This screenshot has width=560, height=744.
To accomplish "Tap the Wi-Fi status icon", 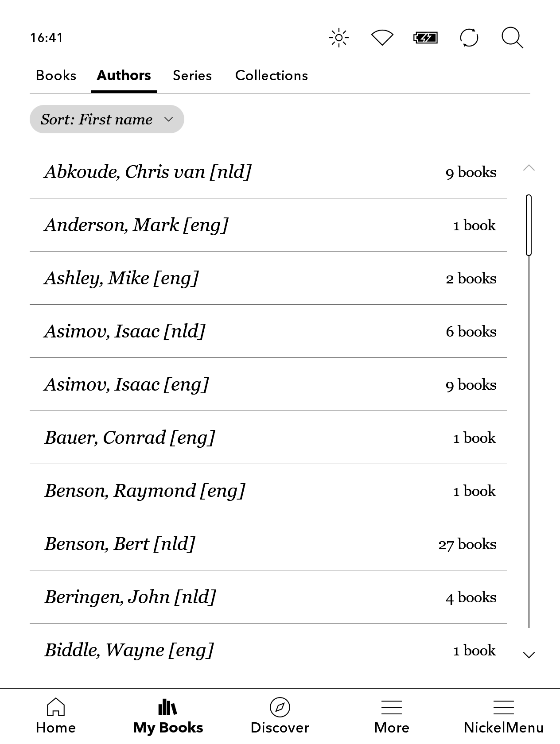I will tap(382, 38).
